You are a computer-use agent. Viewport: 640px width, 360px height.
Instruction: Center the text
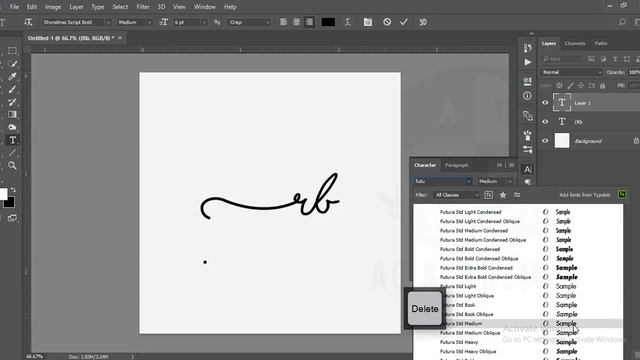[296, 22]
